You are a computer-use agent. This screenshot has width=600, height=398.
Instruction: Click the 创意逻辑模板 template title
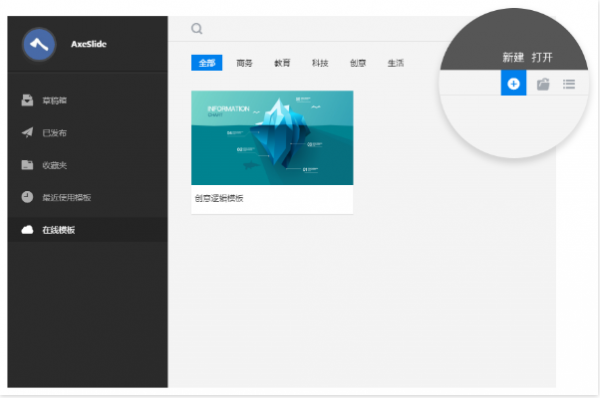pos(219,198)
